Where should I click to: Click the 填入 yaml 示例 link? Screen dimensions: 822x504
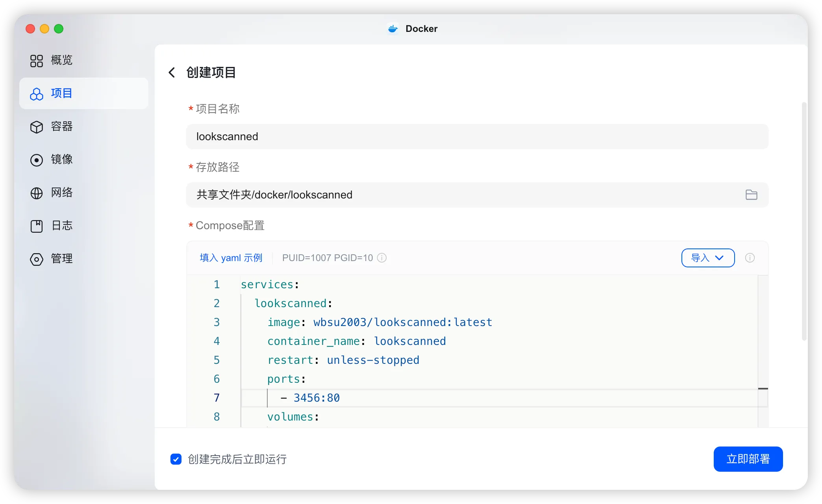click(231, 258)
